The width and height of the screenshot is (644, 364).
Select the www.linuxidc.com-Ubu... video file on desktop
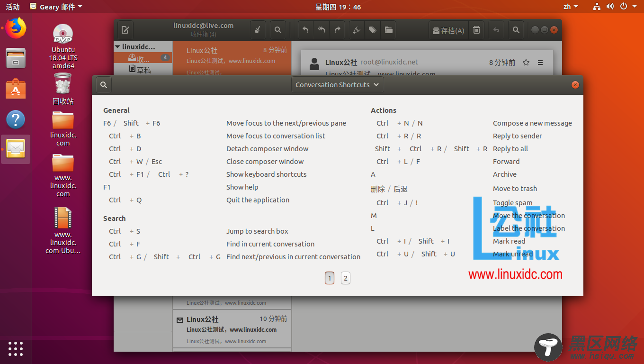pos(63,231)
